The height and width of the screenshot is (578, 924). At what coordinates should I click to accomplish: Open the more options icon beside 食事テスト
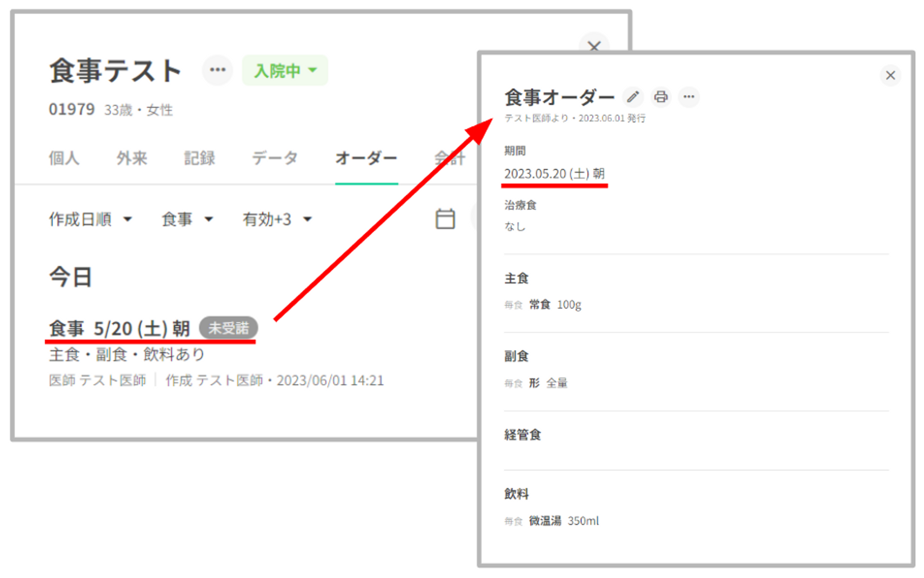218,70
